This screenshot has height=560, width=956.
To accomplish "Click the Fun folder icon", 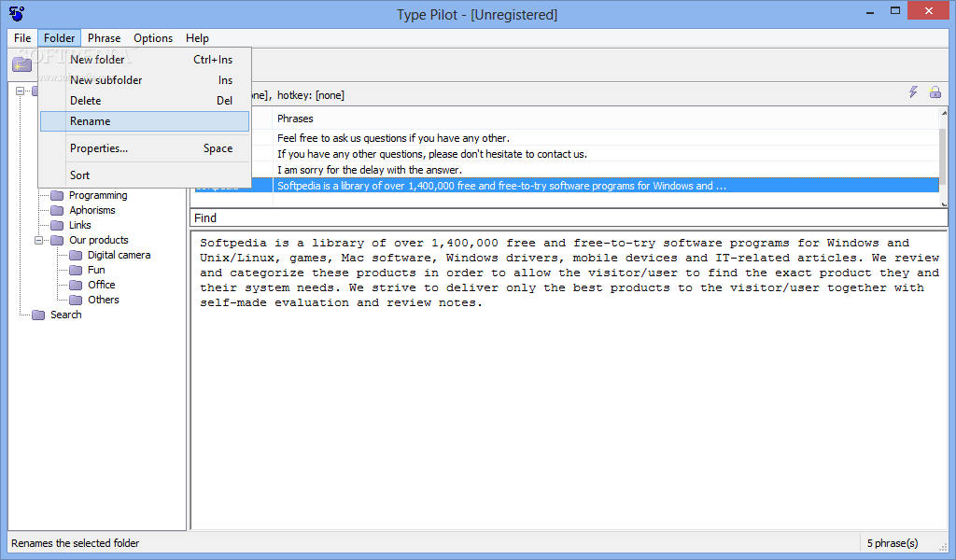I will point(76,270).
